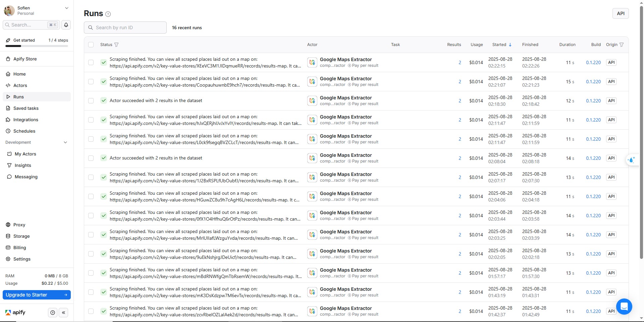
Task: Open build 0.1.220 link for 02:22:15 run
Action: 593,62
